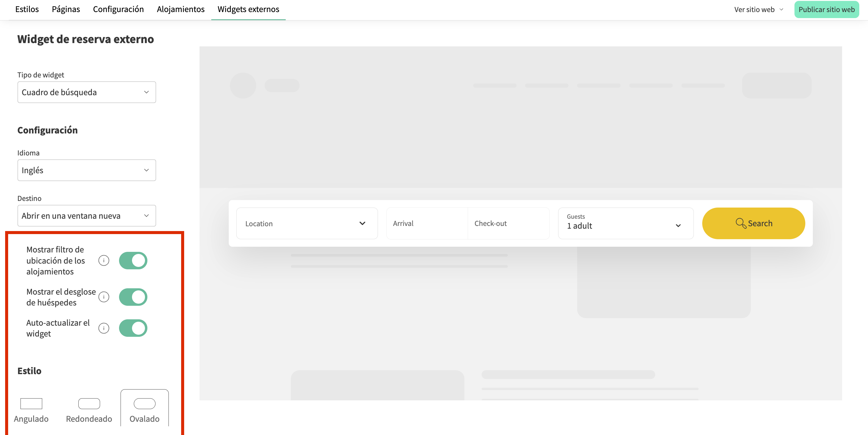Click the Destino label
Image resolution: width=868 pixels, height=435 pixels.
click(x=29, y=198)
